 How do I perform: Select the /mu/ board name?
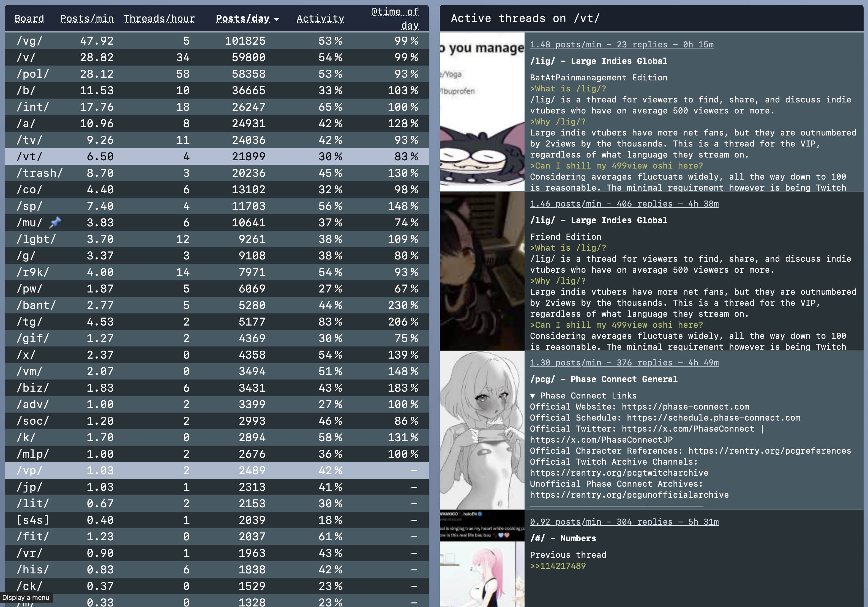point(29,223)
